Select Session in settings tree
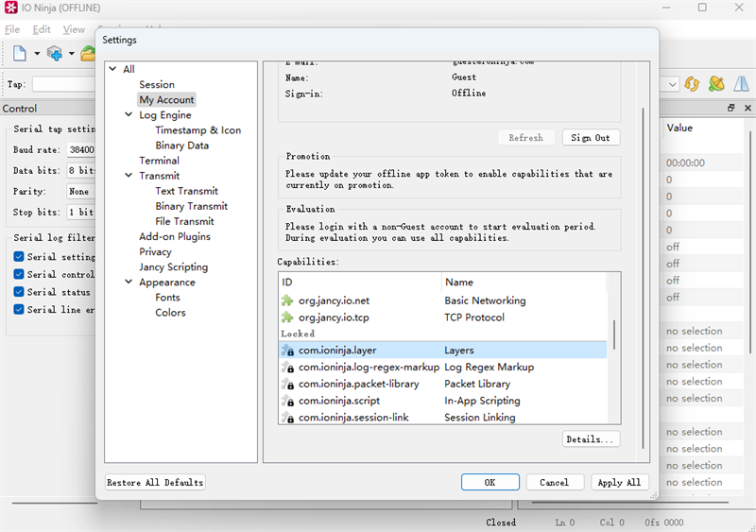Viewport: 756px width, 532px height. (157, 84)
